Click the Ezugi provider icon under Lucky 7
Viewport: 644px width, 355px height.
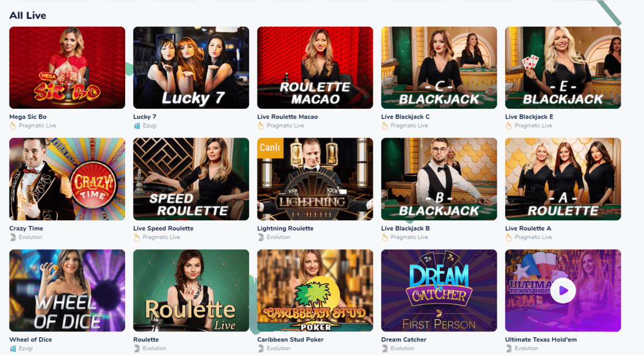(137, 126)
